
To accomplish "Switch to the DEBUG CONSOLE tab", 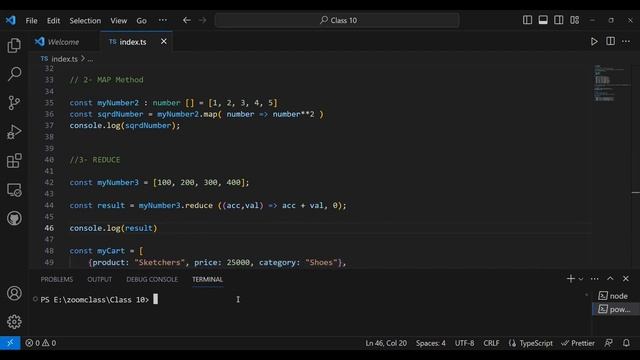I will point(152,279).
